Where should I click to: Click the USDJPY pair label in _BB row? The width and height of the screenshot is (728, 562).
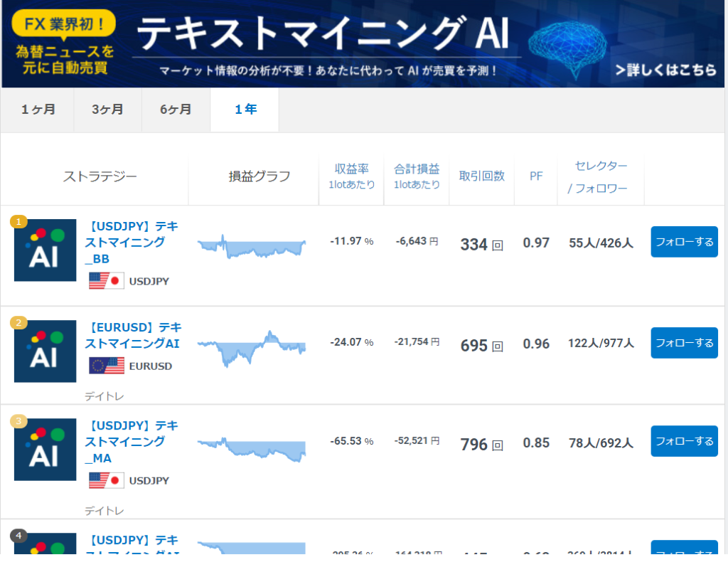pos(149,282)
